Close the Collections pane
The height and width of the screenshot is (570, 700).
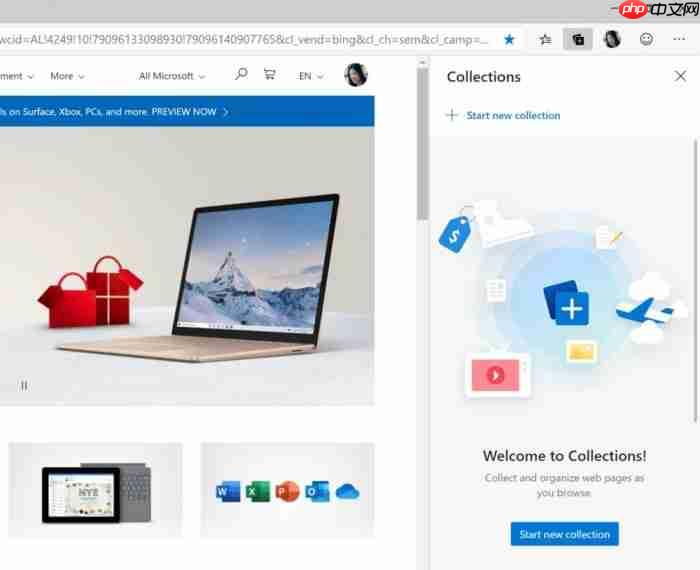[680, 76]
